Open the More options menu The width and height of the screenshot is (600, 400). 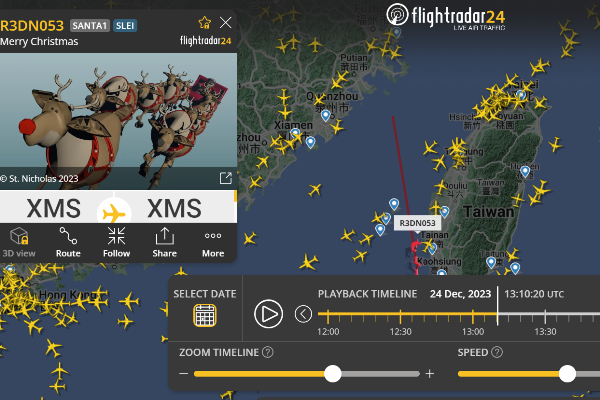(213, 242)
